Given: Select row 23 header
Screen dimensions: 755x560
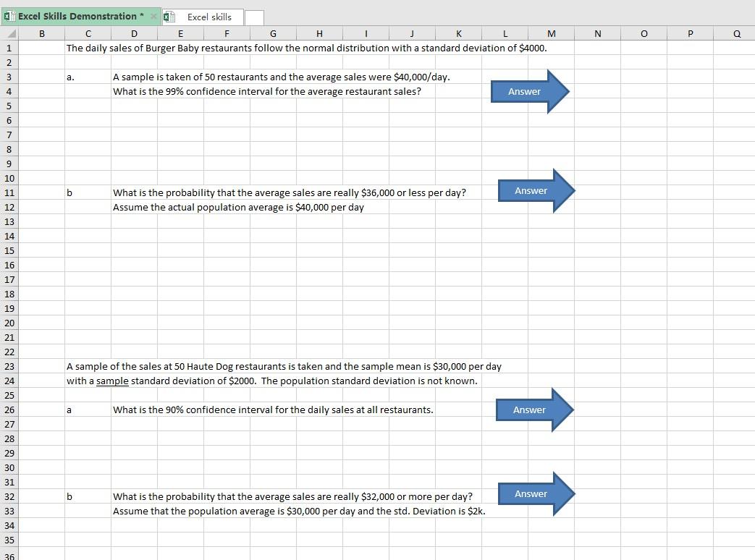Looking at the screenshot, I should (9, 367).
